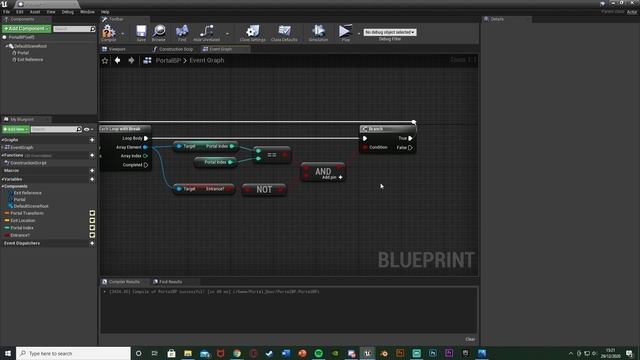Select EventGraph in My Blueprint
The height and width of the screenshot is (360, 640).
coord(22,148)
